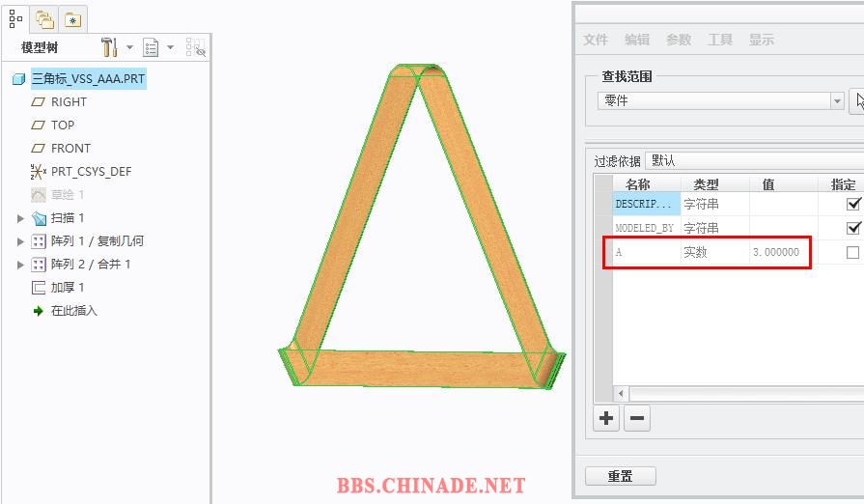Uncheck the DESCRIP designate checkbox

(x=853, y=204)
